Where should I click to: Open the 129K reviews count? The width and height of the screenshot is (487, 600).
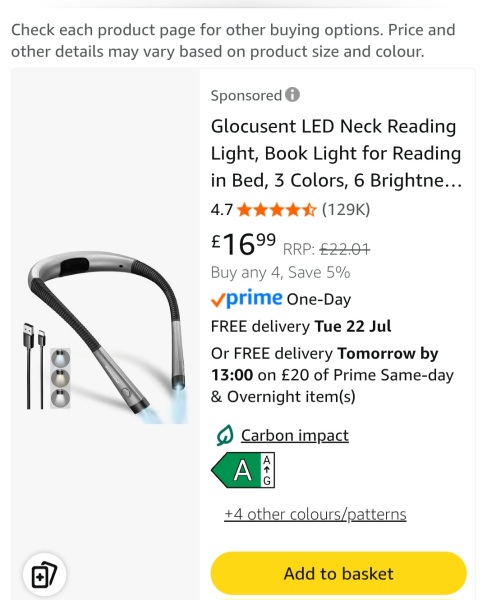coord(346,210)
